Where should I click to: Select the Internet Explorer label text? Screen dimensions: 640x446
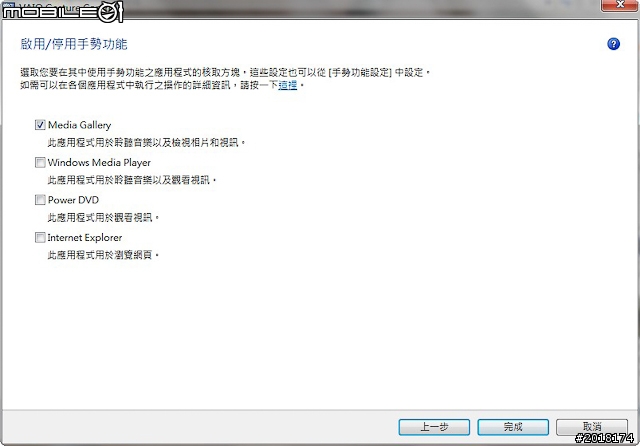tap(85, 237)
